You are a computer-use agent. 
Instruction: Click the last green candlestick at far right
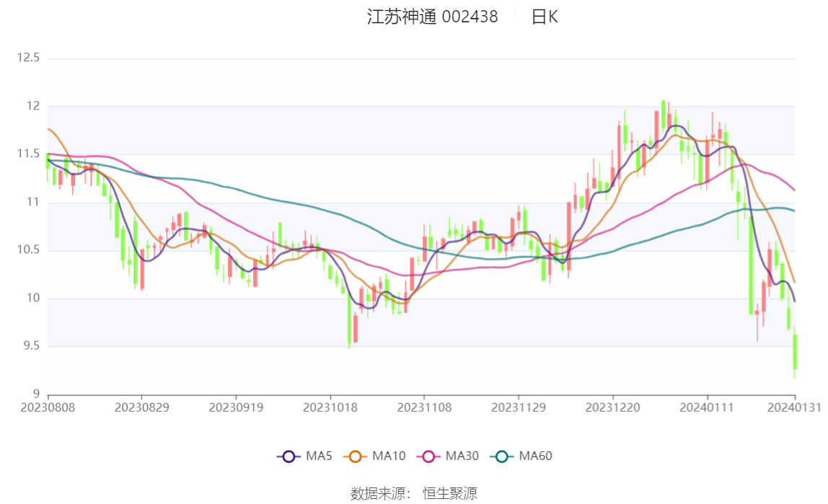pyautogui.click(x=795, y=352)
